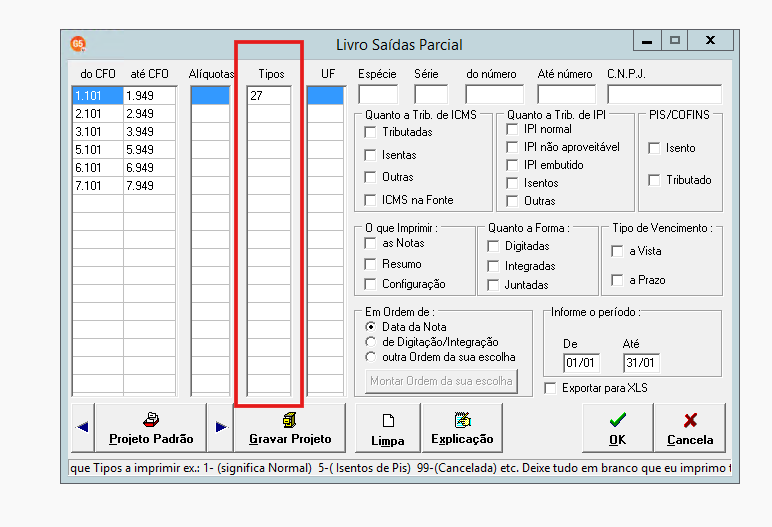
Task: Check the Resumo print option
Action: coord(370,264)
